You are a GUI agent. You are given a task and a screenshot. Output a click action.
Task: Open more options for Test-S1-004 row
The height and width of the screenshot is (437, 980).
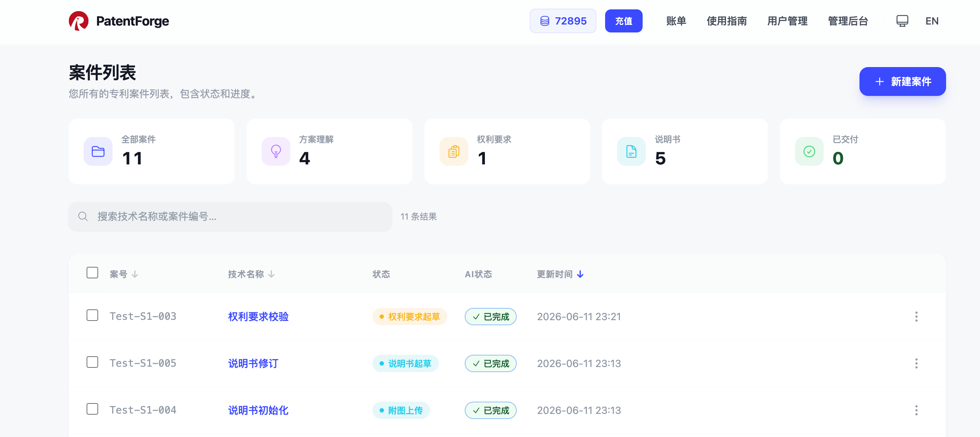[x=916, y=410]
